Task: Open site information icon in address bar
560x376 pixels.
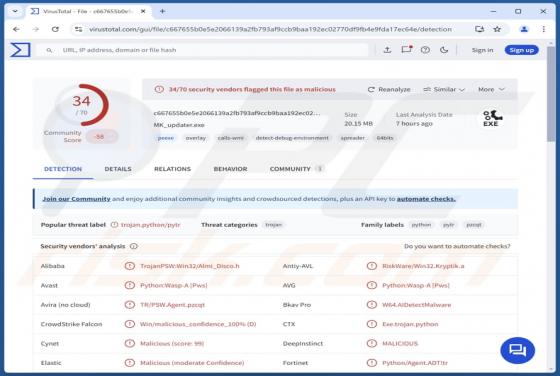Action: 78,29
